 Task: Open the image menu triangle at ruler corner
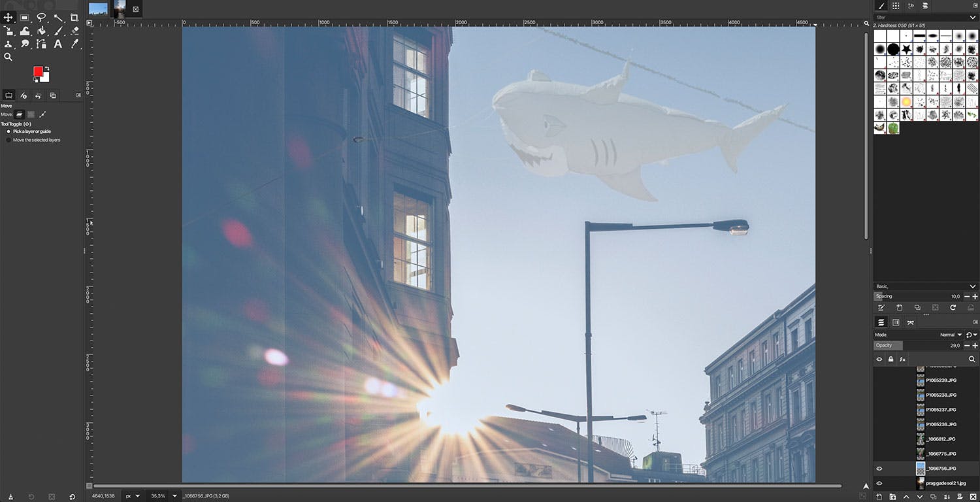click(90, 23)
